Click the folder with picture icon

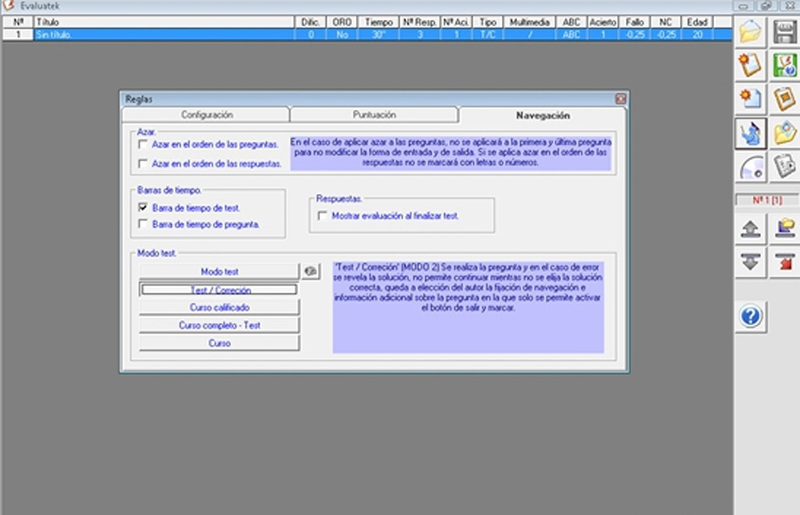[785, 133]
